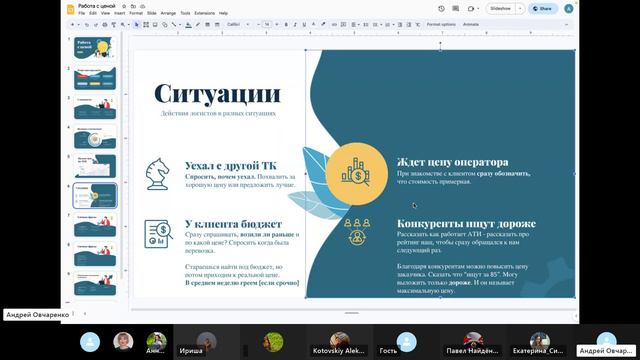Edit the font size field
This screenshot has width=640, height=360.
tap(267, 24)
